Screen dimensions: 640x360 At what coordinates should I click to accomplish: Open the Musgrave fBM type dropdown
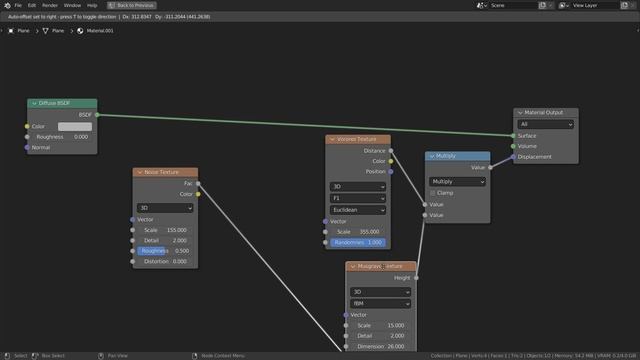point(380,304)
